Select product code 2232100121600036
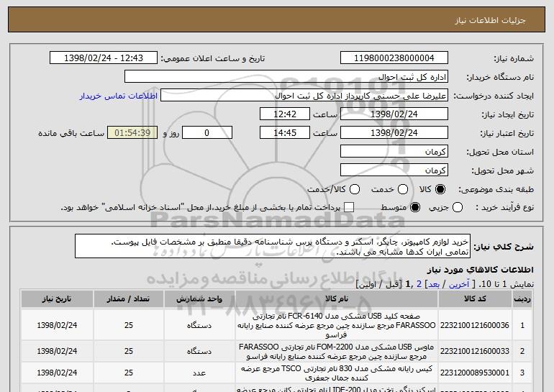The image size is (554, 392). coord(475,325)
